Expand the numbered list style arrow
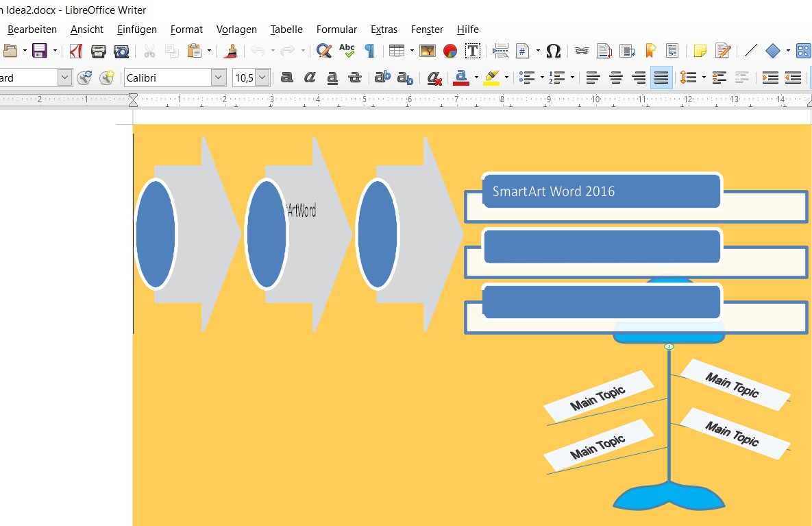 pyautogui.click(x=572, y=77)
